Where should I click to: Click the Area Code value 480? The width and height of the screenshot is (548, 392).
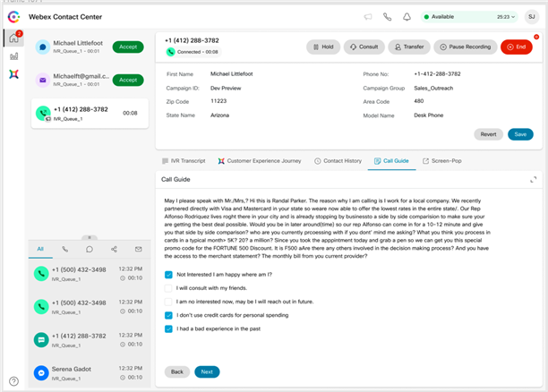[x=419, y=101]
